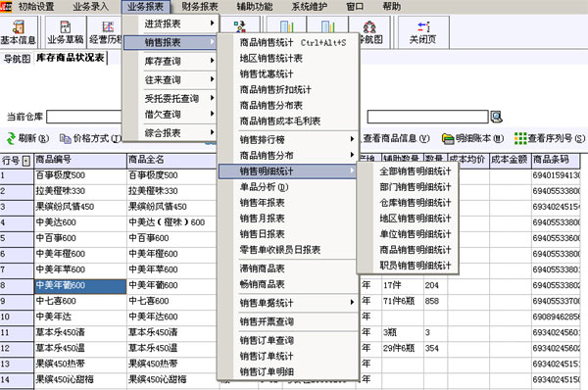Select 销售订单明细 menu entry

click(x=287, y=372)
